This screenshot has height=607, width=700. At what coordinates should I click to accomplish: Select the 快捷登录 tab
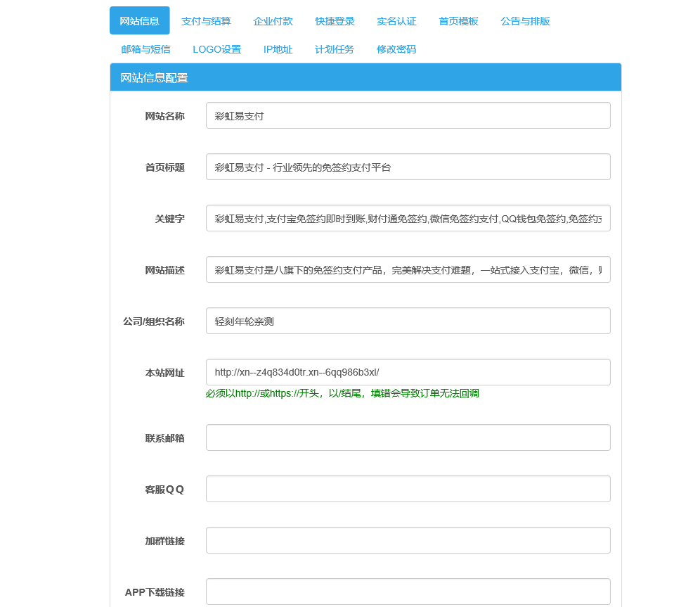[x=335, y=21]
